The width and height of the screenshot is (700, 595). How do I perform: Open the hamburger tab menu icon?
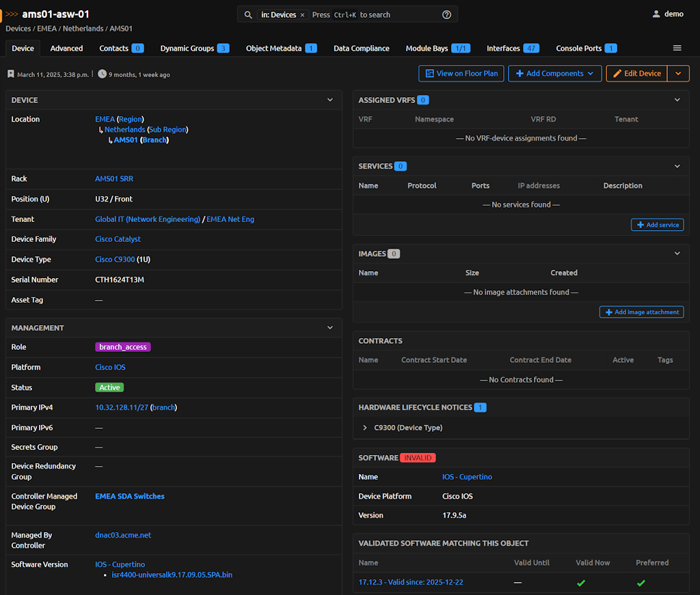(677, 48)
